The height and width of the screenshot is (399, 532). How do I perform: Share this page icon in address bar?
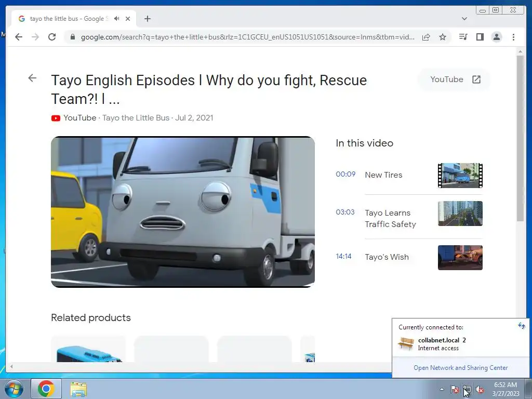[x=426, y=37]
